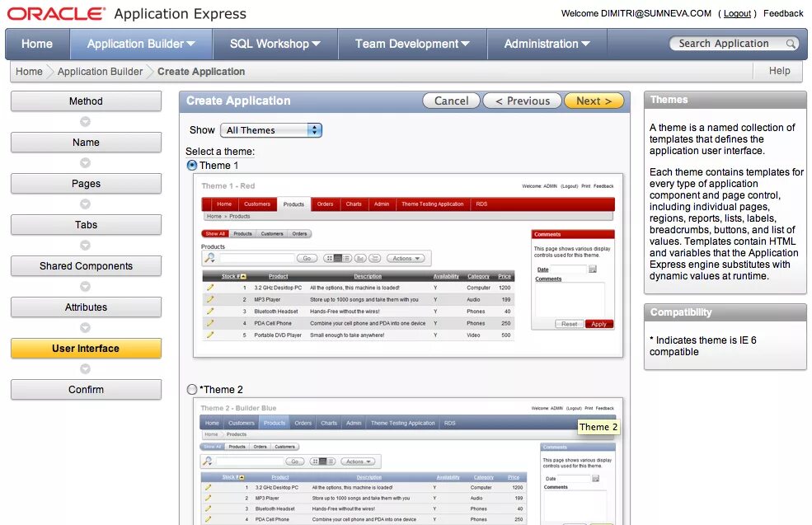Go to the Shared Components wizard step
The width and height of the screenshot is (812, 525).
click(x=86, y=265)
